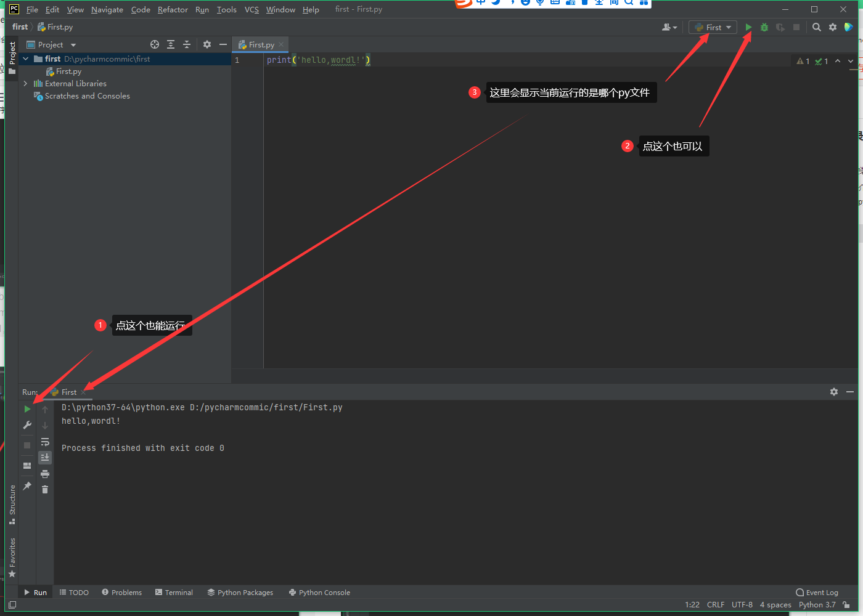Change the CRLF line separator setting
This screenshot has height=616, width=863.
pos(716,605)
